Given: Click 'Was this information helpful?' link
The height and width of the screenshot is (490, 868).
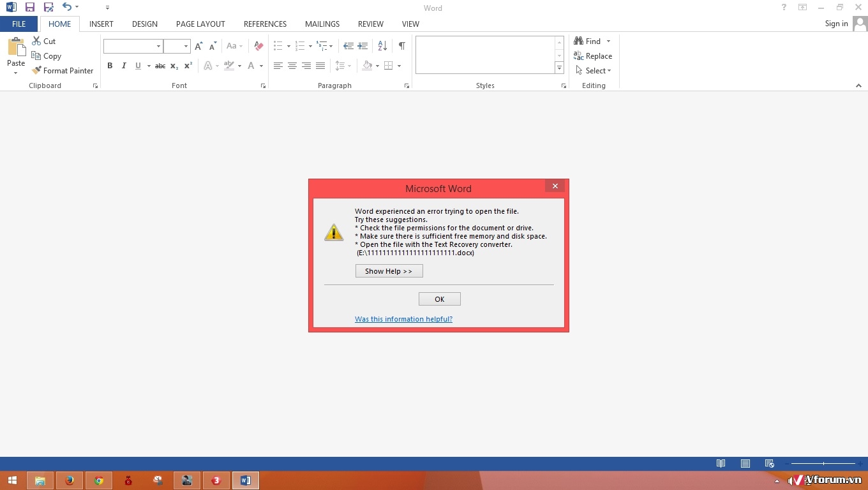Looking at the screenshot, I should pyautogui.click(x=403, y=319).
